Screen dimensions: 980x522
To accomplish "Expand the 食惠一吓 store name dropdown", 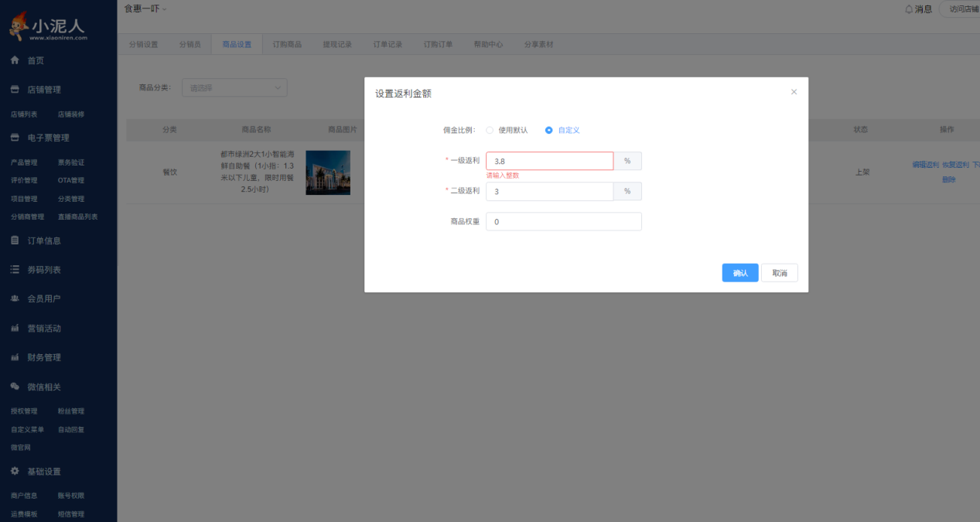I will (x=145, y=9).
